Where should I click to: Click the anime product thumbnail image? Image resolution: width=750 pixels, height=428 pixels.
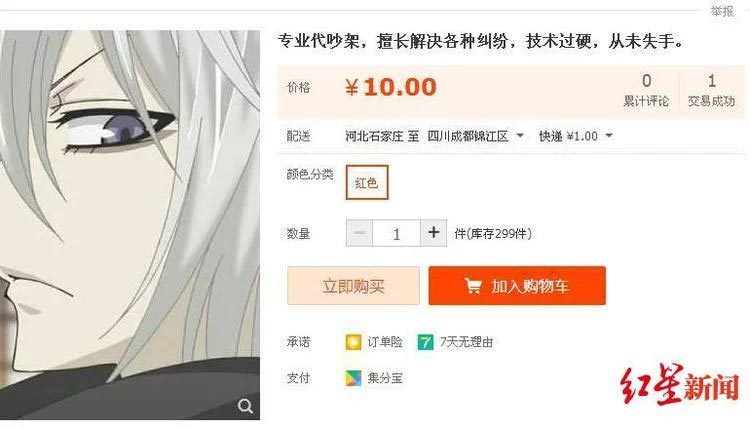(x=130, y=225)
